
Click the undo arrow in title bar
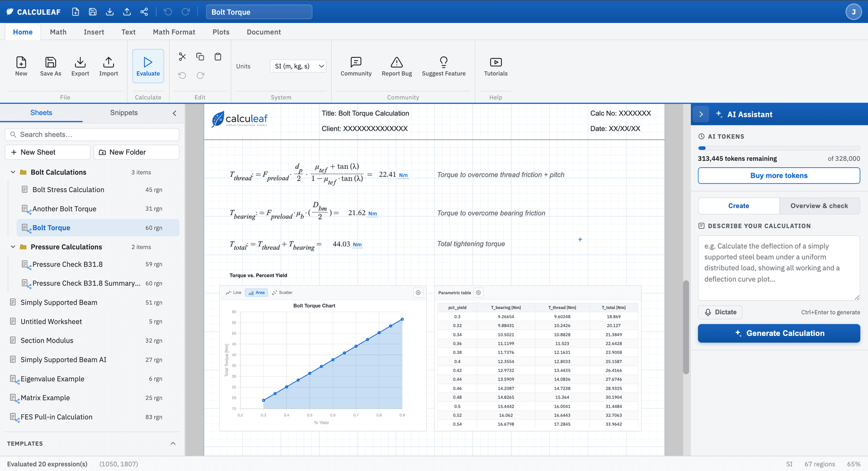pos(168,12)
